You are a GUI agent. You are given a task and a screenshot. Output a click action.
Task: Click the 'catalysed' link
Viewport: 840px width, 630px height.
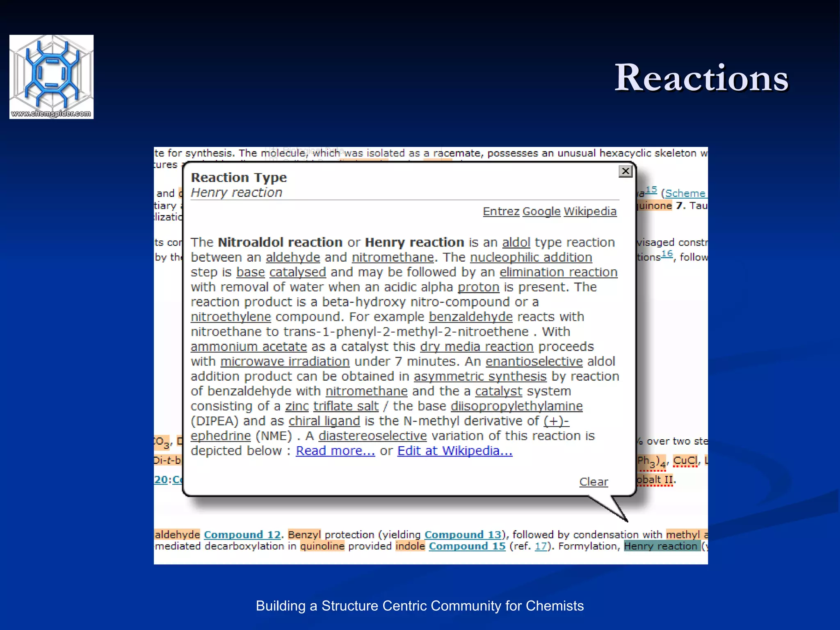[x=297, y=272]
